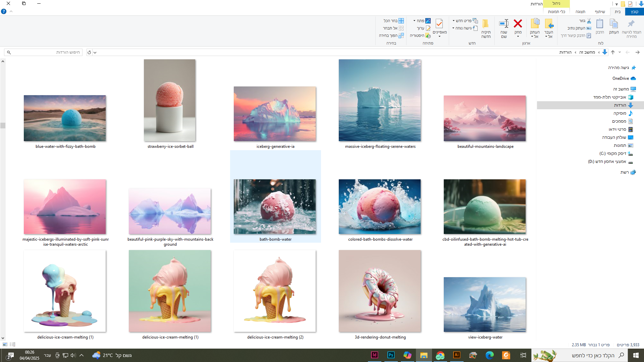Click the Delete red X icon
This screenshot has height=362, width=644.
518,24
